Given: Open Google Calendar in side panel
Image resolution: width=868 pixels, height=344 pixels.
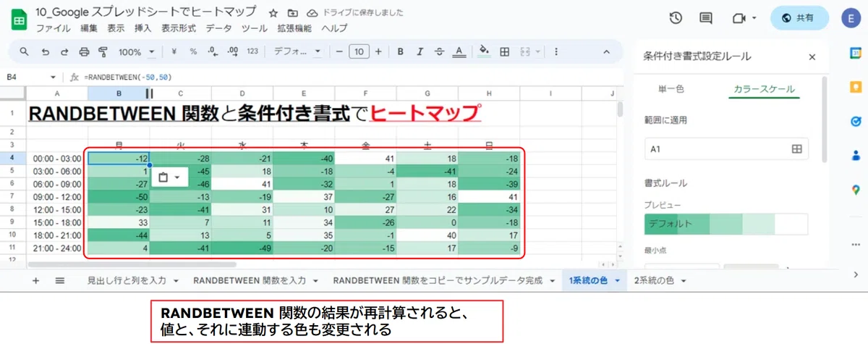Looking at the screenshot, I should point(856,54).
